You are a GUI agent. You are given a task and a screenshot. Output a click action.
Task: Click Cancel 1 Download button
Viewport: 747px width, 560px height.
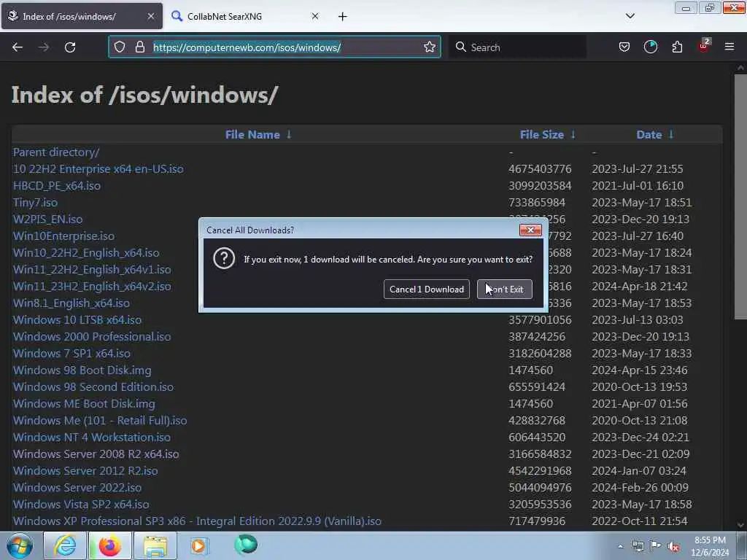click(x=426, y=289)
